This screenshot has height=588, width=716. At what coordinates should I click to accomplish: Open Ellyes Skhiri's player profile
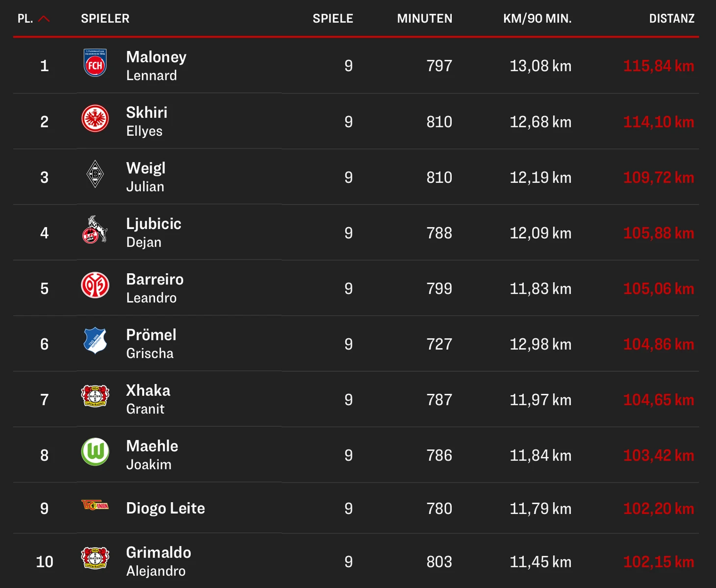pyautogui.click(x=147, y=121)
